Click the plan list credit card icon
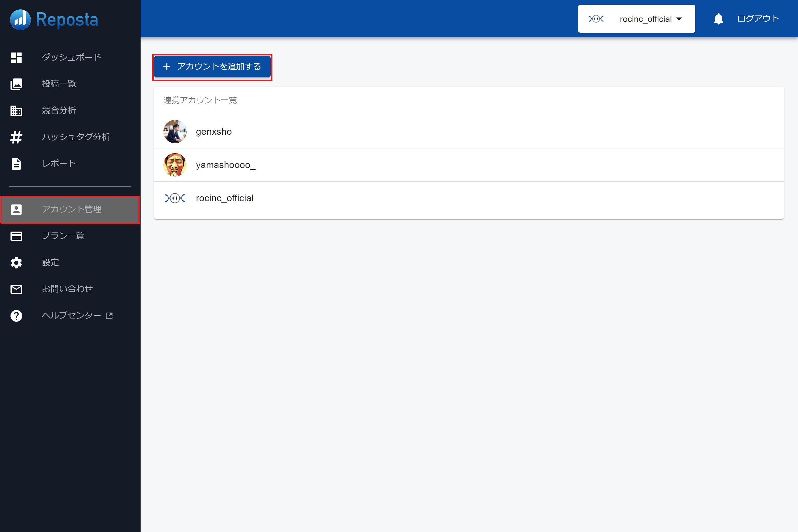The width and height of the screenshot is (798, 532). tap(16, 236)
